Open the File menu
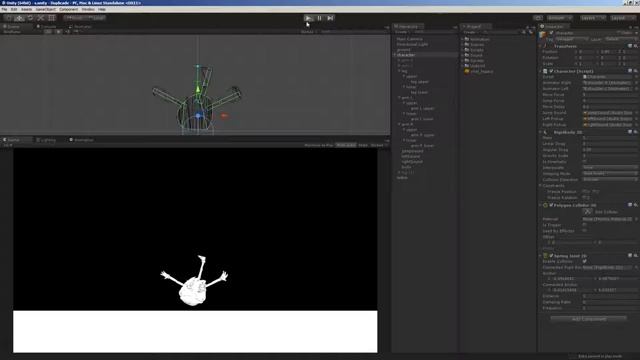640x360 pixels. point(4,9)
